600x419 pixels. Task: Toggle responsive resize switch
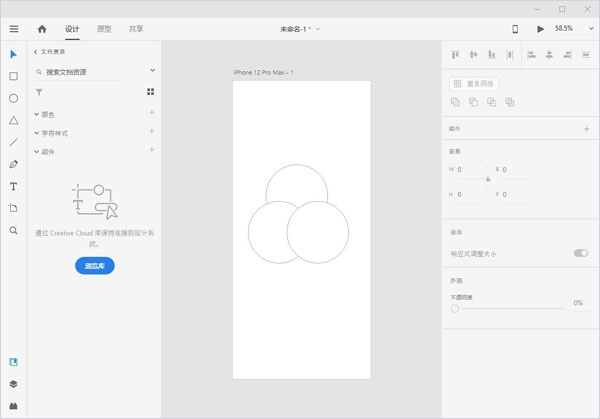point(581,253)
